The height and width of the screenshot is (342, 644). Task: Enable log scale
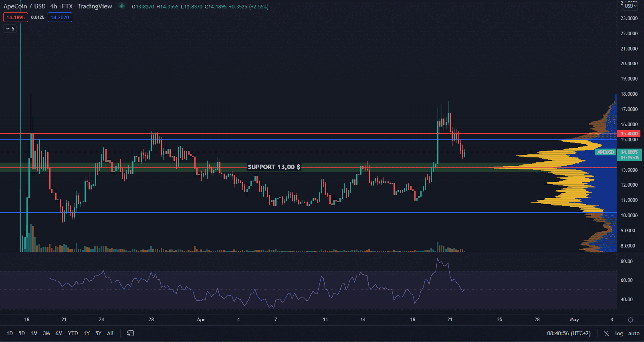(x=619, y=333)
